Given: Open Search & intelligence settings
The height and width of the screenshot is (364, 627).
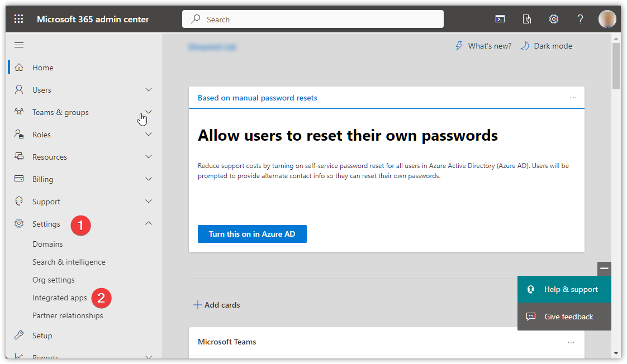Looking at the screenshot, I should pos(69,262).
